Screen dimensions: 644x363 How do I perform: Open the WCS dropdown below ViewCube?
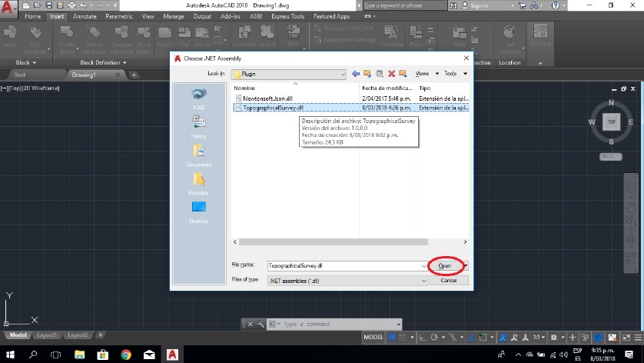610,157
